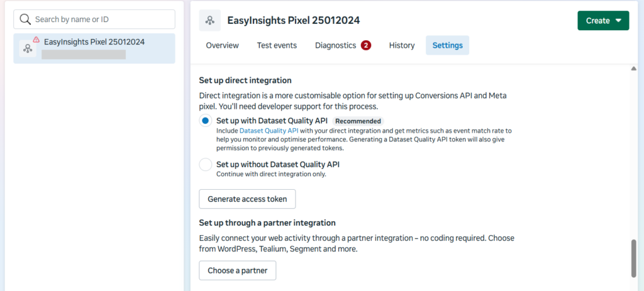Image resolution: width=644 pixels, height=291 pixels.
Task: Switch to the Overview tab
Action: tap(223, 45)
